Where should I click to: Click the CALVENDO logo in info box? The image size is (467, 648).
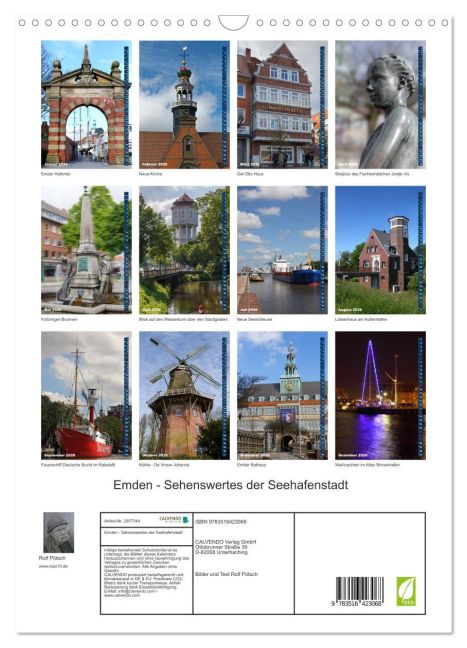(x=174, y=519)
